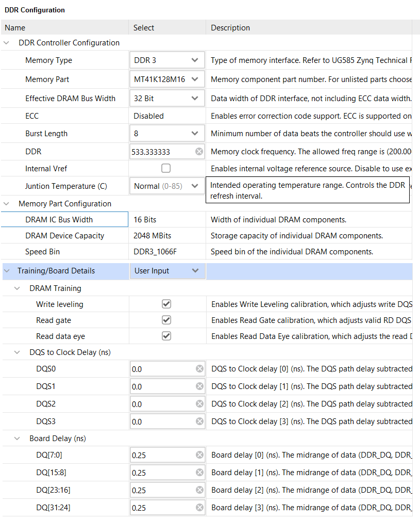Select the Speed Bin row
Image resolution: width=420 pixels, height=519 pixels.
coord(42,252)
